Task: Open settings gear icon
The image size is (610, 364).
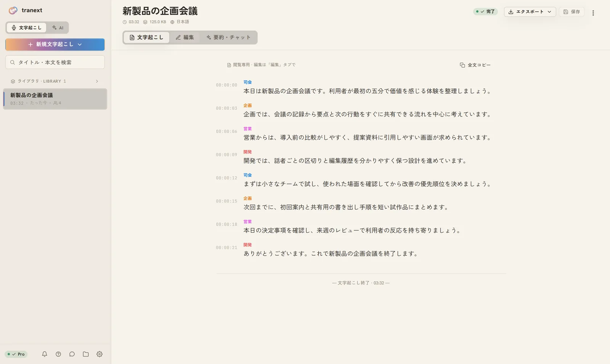Action: tap(100, 354)
